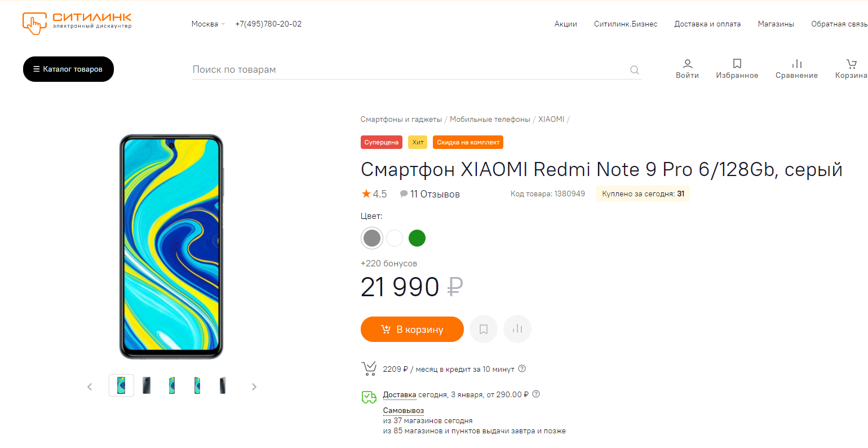Open the Корзина cart in the header
The image size is (868, 448).
851,69
